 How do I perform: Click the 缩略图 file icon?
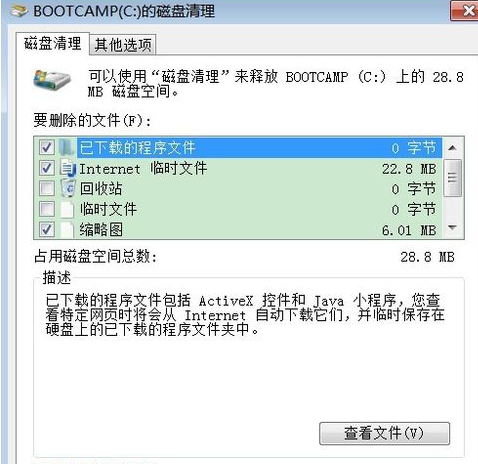pos(67,230)
